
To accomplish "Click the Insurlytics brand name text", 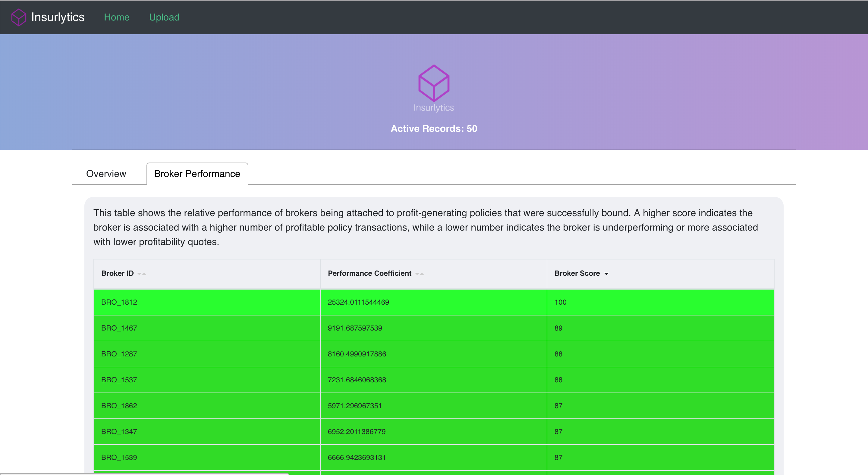I will [x=58, y=17].
